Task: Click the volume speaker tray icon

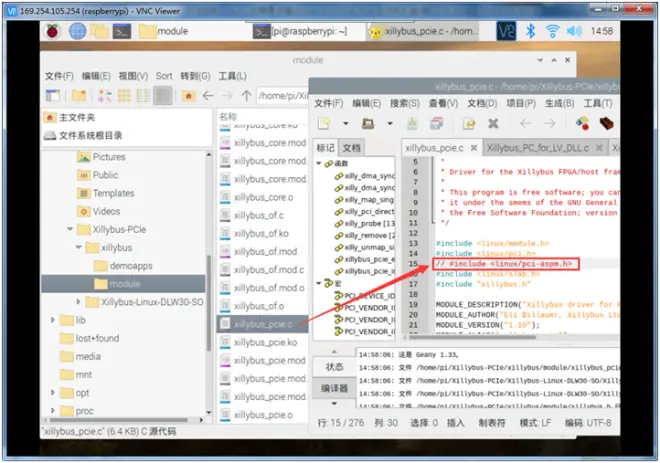Action: (x=574, y=31)
